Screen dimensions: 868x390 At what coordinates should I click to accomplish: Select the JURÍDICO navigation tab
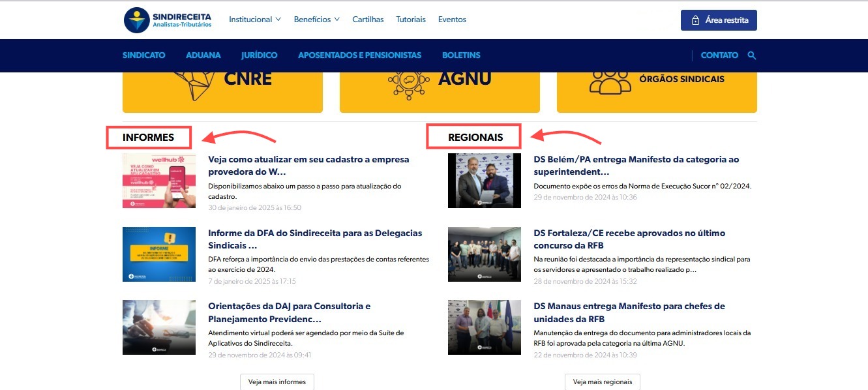[259, 55]
